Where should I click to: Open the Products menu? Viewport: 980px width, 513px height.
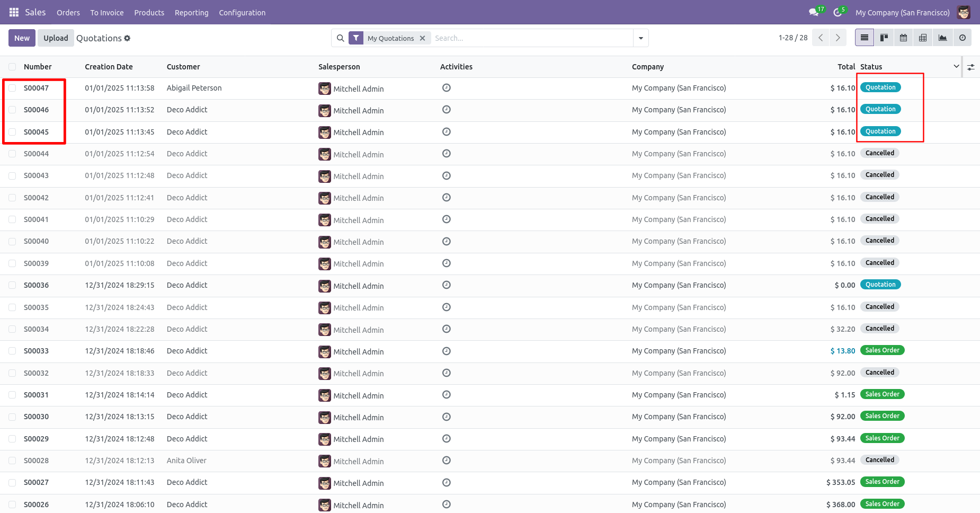(x=149, y=12)
